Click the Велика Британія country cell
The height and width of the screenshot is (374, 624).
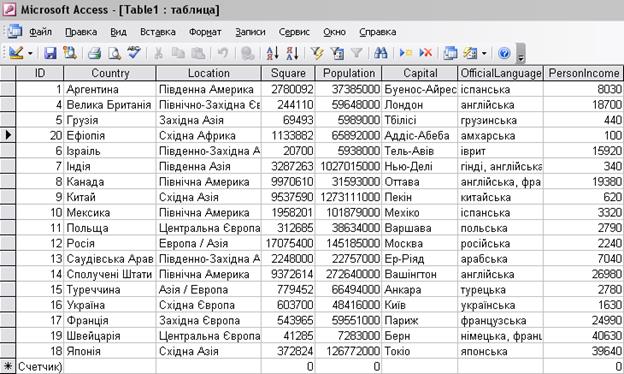click(110, 105)
